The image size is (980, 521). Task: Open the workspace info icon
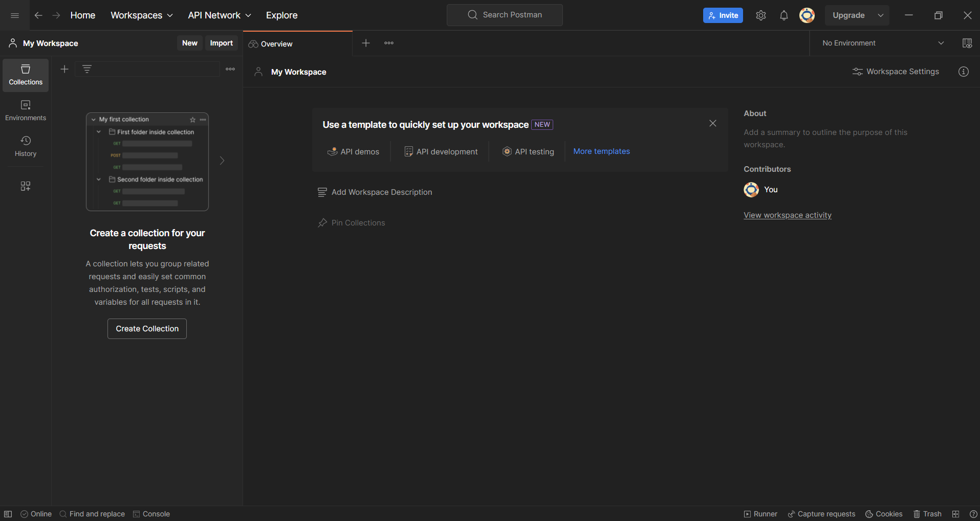[964, 72]
